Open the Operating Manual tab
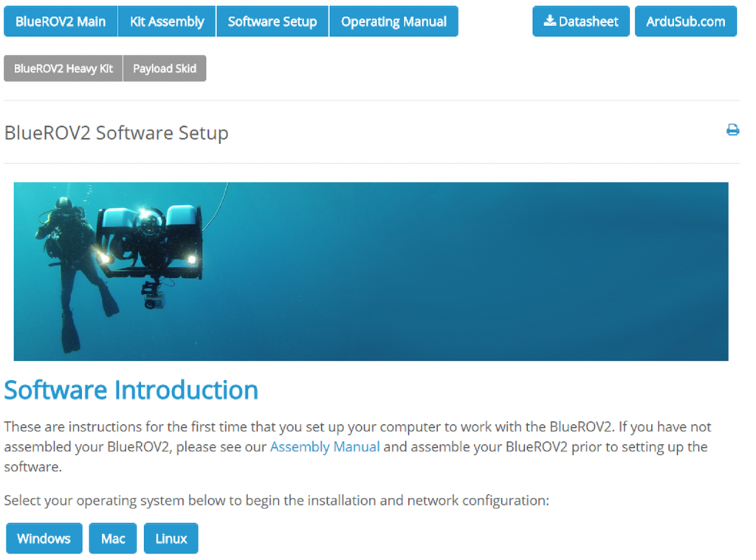Image resolution: width=756 pixels, height=560 pixels. 394,21
